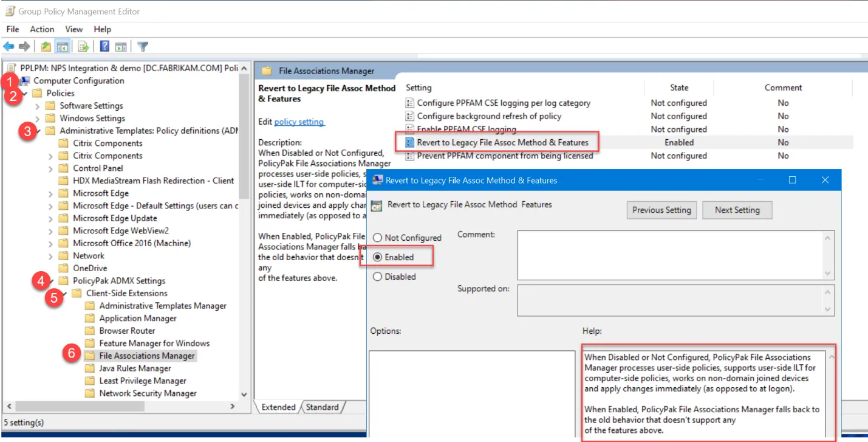Click the Filter funnel toolbar icon
This screenshot has width=868, height=442.
[x=143, y=46]
